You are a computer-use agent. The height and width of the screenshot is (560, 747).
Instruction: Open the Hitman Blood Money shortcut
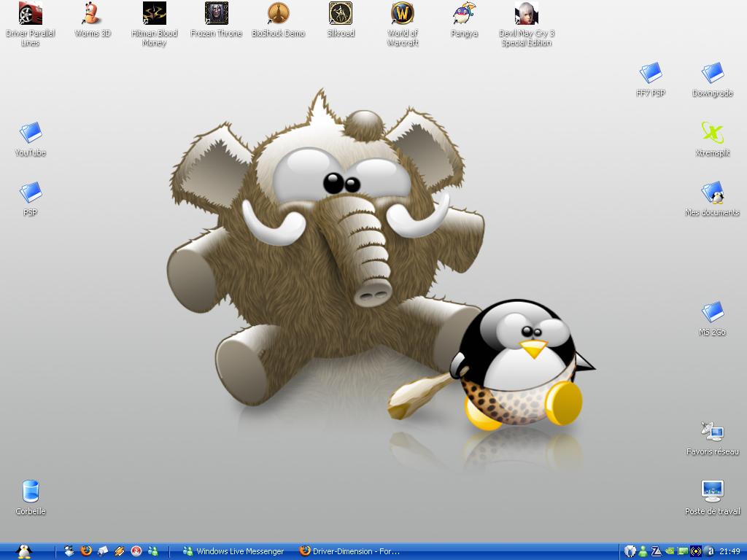(x=154, y=15)
